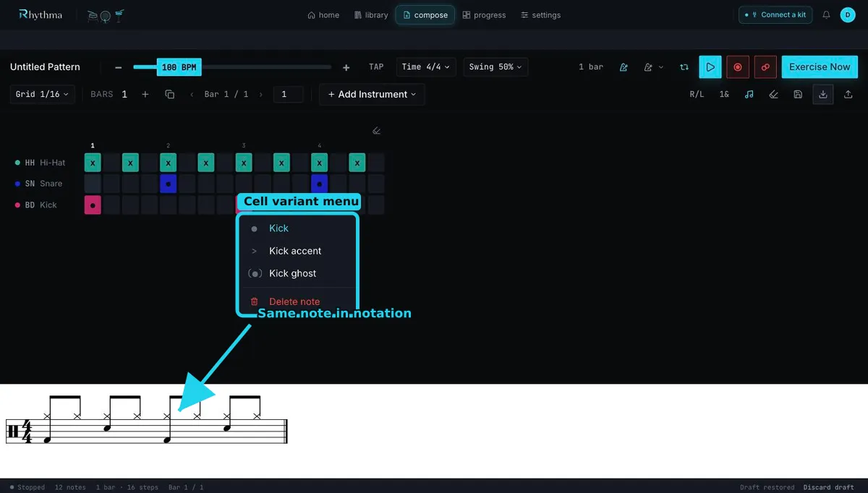The image size is (868, 493).
Task: Tap tempo with the TAP button
Action: 376,67
